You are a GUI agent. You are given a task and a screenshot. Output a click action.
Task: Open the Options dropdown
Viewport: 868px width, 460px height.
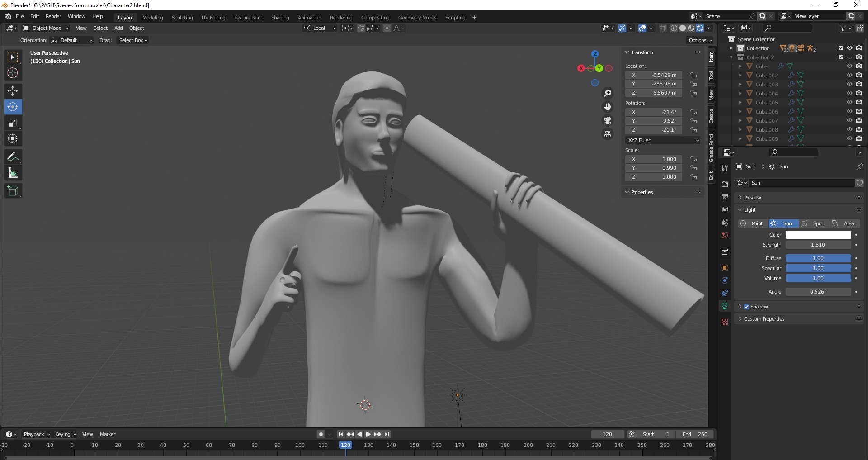click(x=700, y=40)
